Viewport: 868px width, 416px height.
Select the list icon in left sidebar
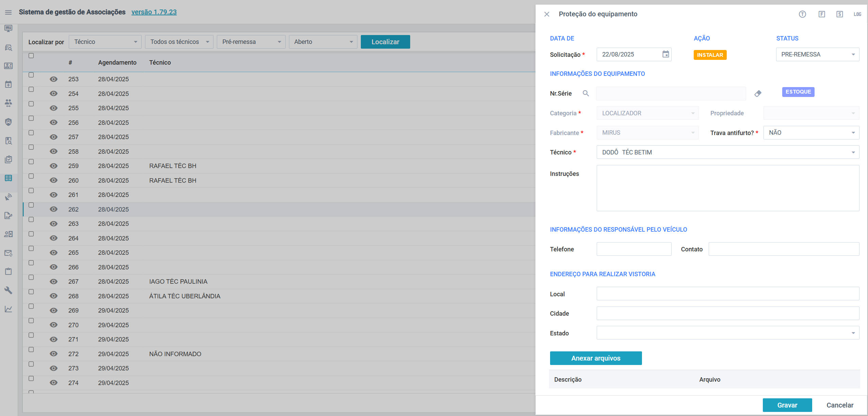click(9, 178)
